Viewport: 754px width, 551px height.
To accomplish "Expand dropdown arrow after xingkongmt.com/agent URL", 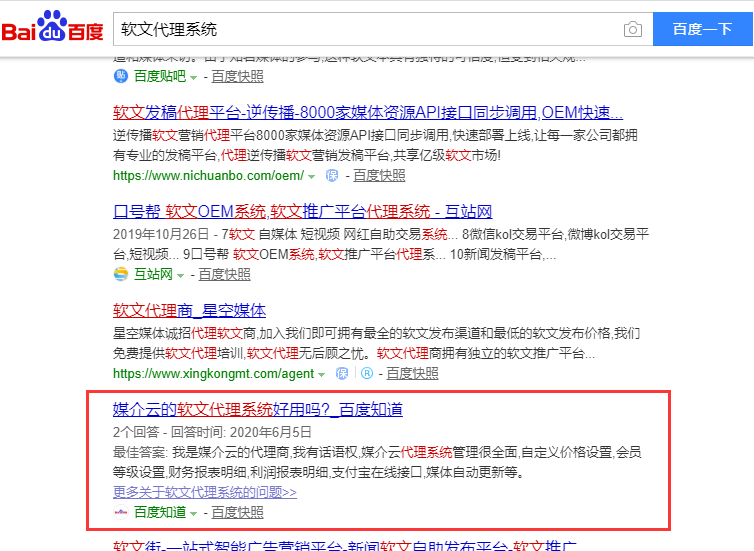I will pyautogui.click(x=322, y=375).
